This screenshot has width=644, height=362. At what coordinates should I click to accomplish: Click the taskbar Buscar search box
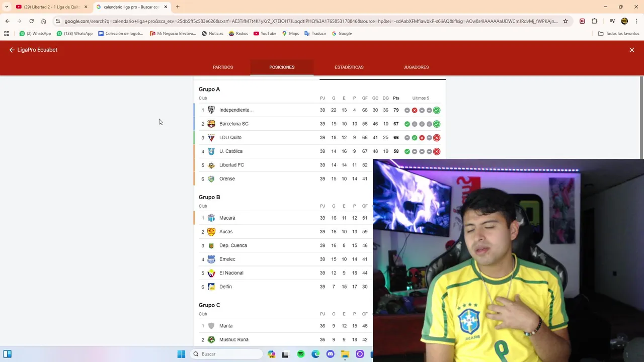[226, 354]
